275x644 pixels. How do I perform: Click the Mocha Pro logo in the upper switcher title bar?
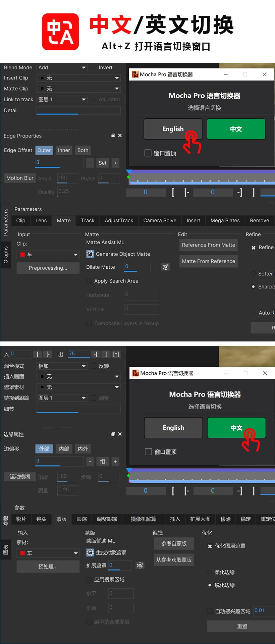135,74
